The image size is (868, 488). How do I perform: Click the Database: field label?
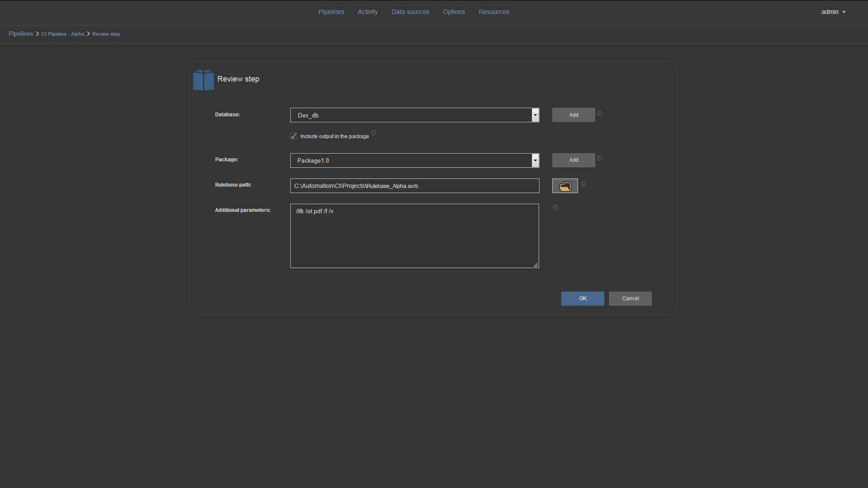227,114
